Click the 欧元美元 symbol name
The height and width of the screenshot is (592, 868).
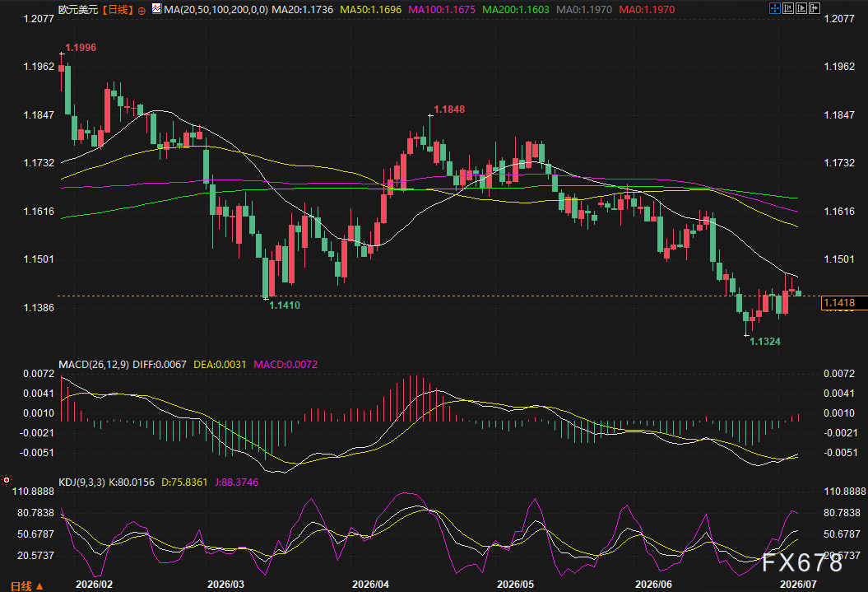click(x=78, y=9)
